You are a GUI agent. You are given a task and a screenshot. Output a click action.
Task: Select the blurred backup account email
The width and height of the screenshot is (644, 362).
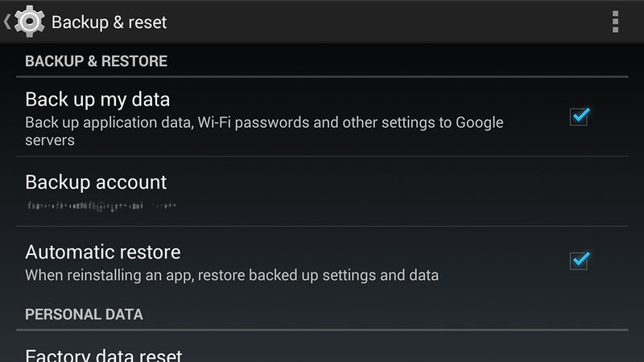click(101, 206)
